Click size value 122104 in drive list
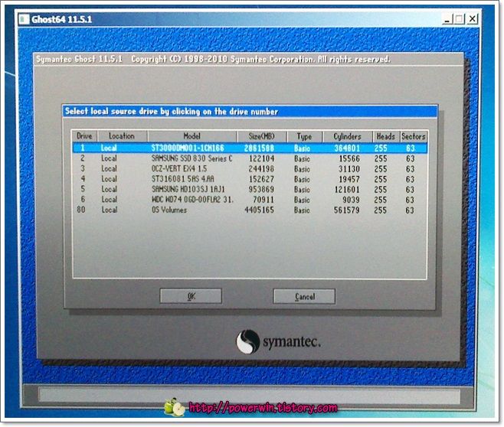This screenshot has height=427, width=504. (x=262, y=158)
